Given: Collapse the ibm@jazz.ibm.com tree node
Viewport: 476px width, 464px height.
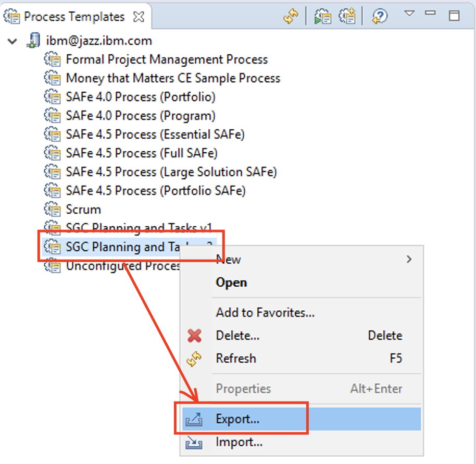Looking at the screenshot, I should click(12, 40).
